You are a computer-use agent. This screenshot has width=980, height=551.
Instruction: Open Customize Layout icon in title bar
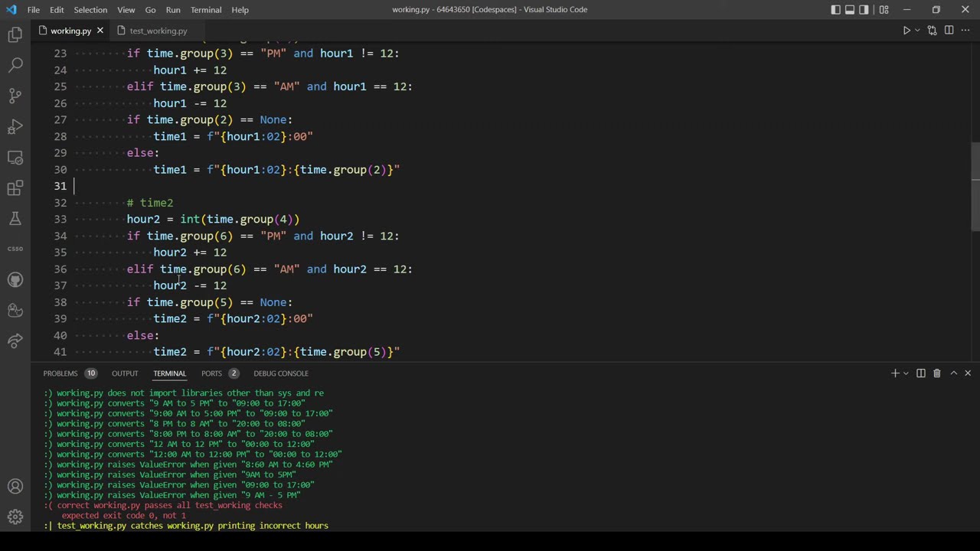(x=884, y=10)
